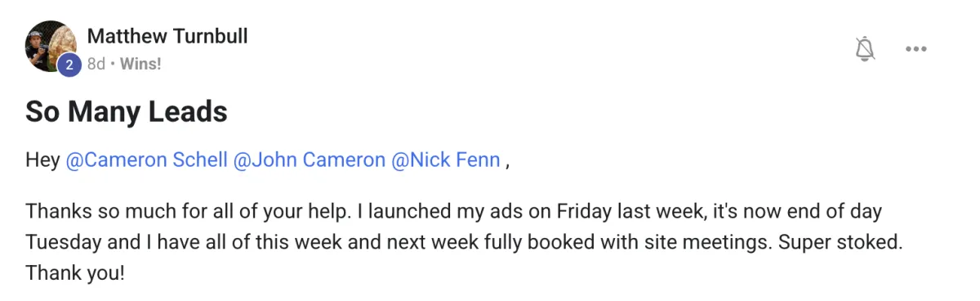Open the three-dot more options menu
Viewport: 980px width, 301px height.
(916, 49)
